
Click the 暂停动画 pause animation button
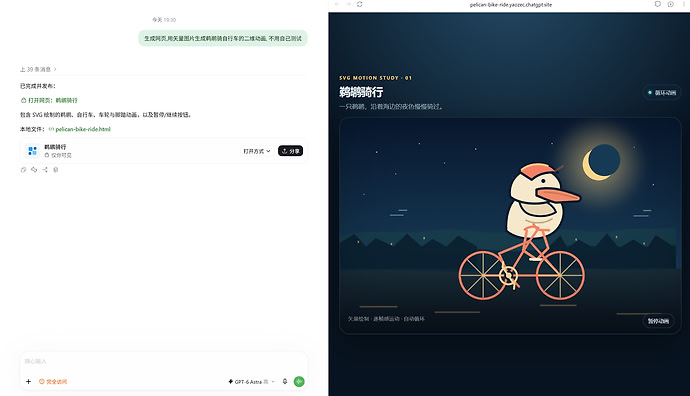coord(658,321)
